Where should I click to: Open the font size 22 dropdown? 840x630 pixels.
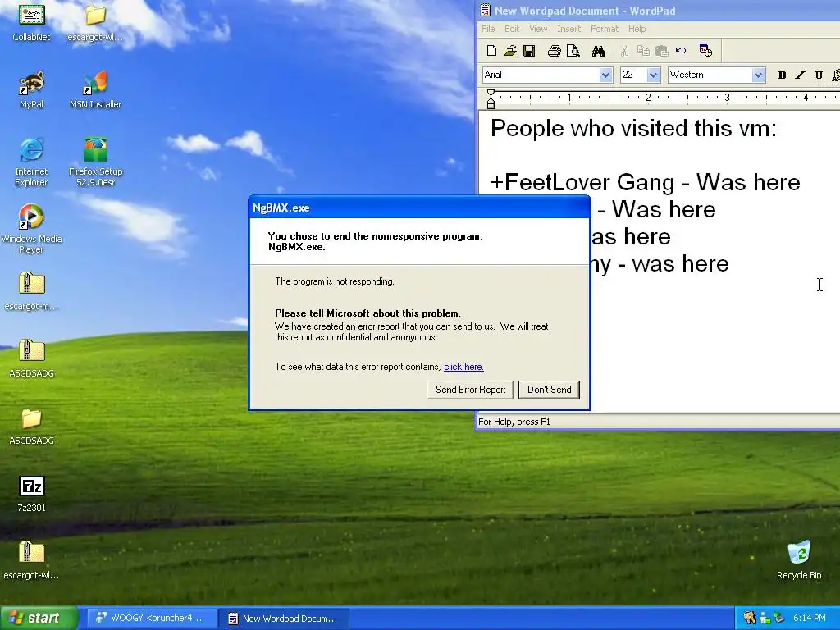click(x=653, y=75)
